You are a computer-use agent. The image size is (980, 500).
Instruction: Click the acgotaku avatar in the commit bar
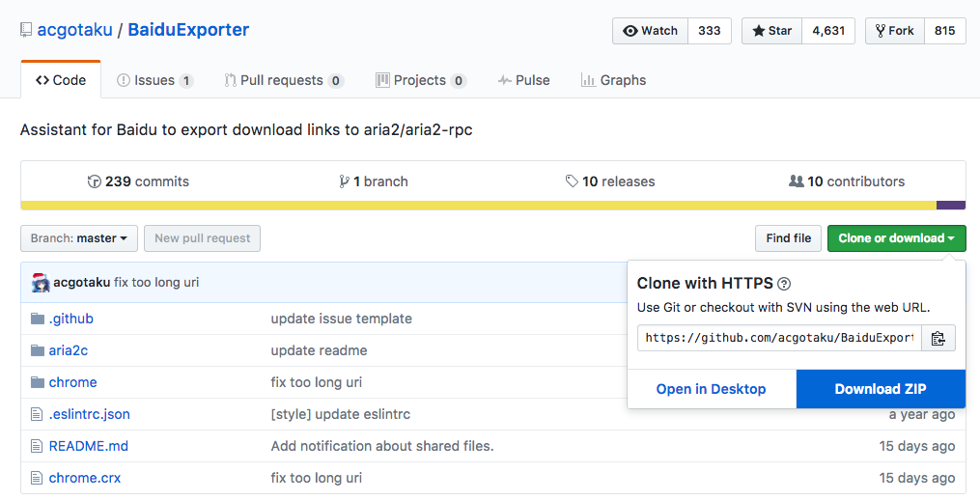pyautogui.click(x=41, y=283)
